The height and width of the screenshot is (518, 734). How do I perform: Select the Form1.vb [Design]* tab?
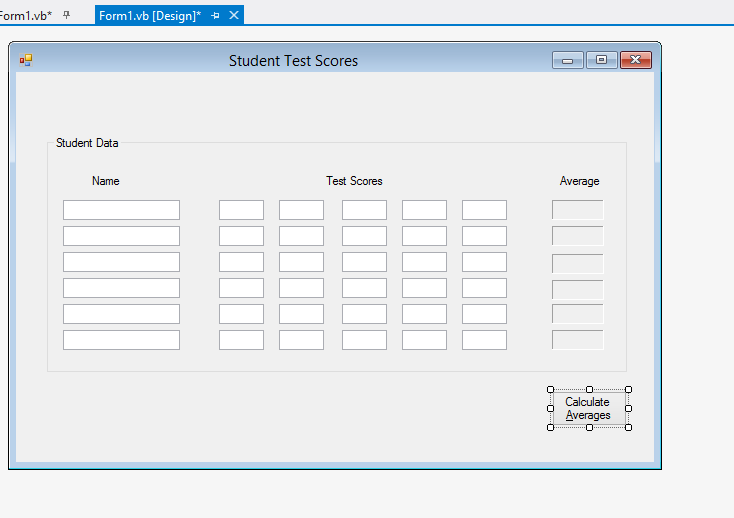point(150,15)
